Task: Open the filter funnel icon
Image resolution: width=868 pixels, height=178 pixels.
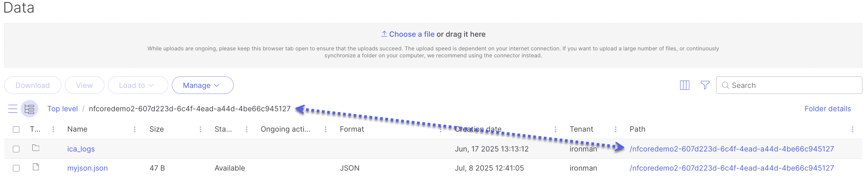Action: click(x=704, y=85)
